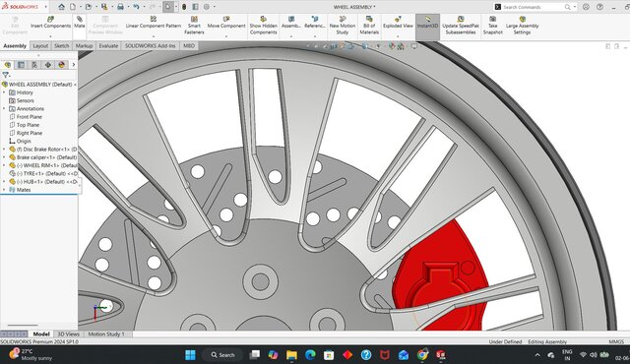Open the FeatureManager design tree tab
Image resolution: width=630 pixels, height=364 pixels.
coord(8,65)
